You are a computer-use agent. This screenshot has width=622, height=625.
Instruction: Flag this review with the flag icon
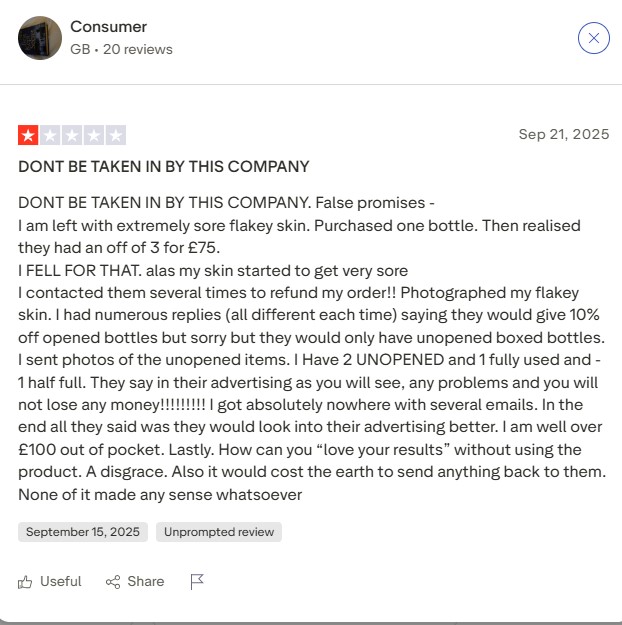click(197, 582)
